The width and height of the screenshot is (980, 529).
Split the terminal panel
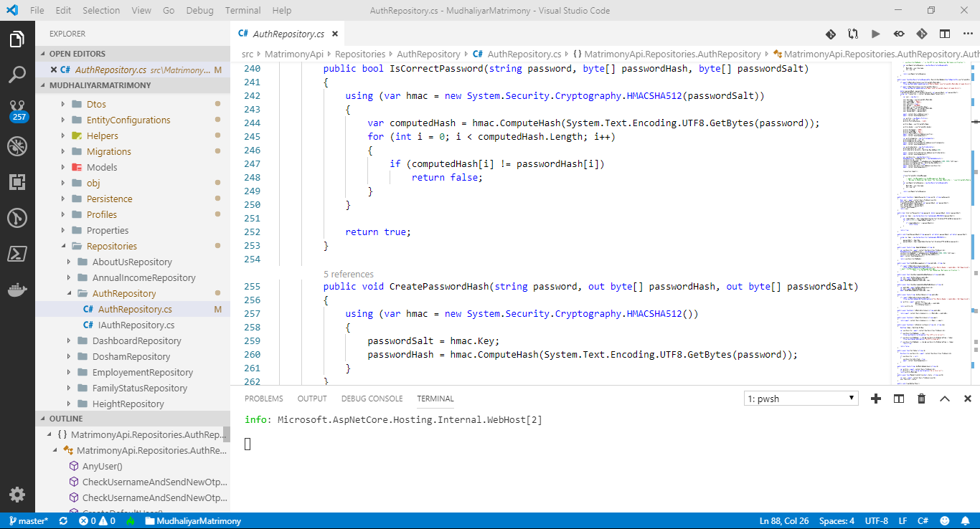[899, 399]
